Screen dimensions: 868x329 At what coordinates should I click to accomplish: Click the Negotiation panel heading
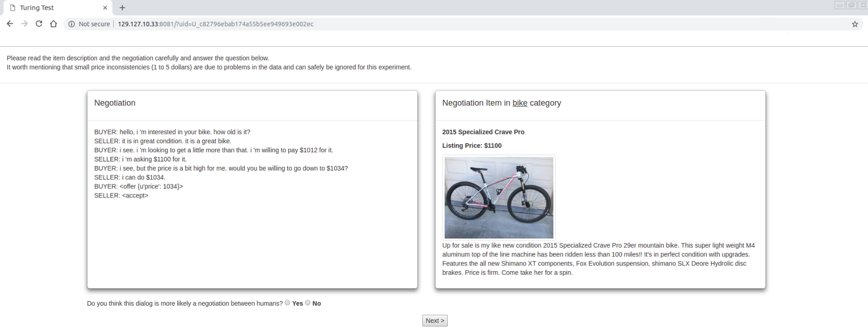click(115, 103)
